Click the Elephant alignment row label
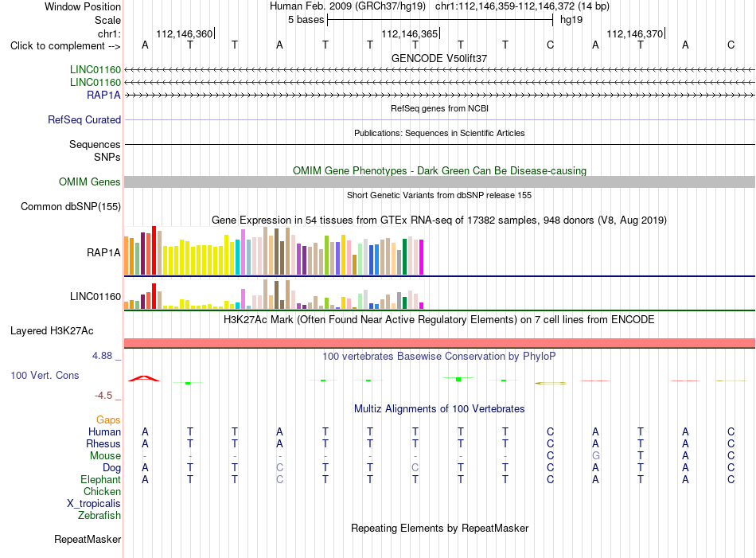The image size is (756, 558). (x=101, y=479)
